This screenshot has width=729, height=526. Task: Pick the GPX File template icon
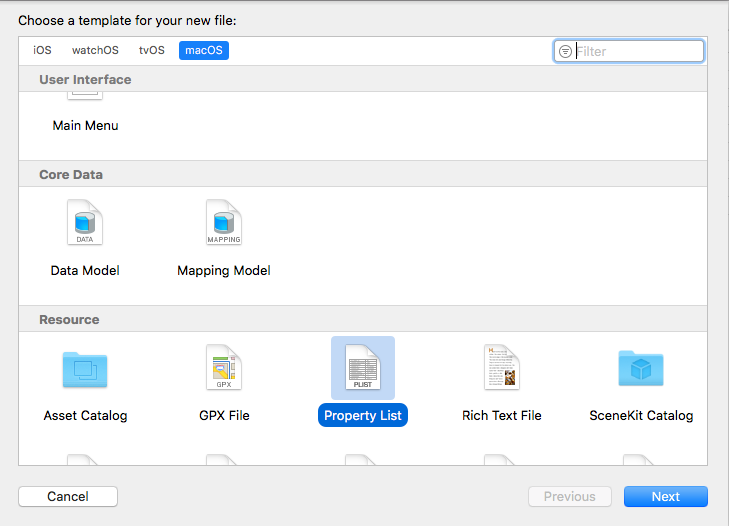(x=223, y=368)
